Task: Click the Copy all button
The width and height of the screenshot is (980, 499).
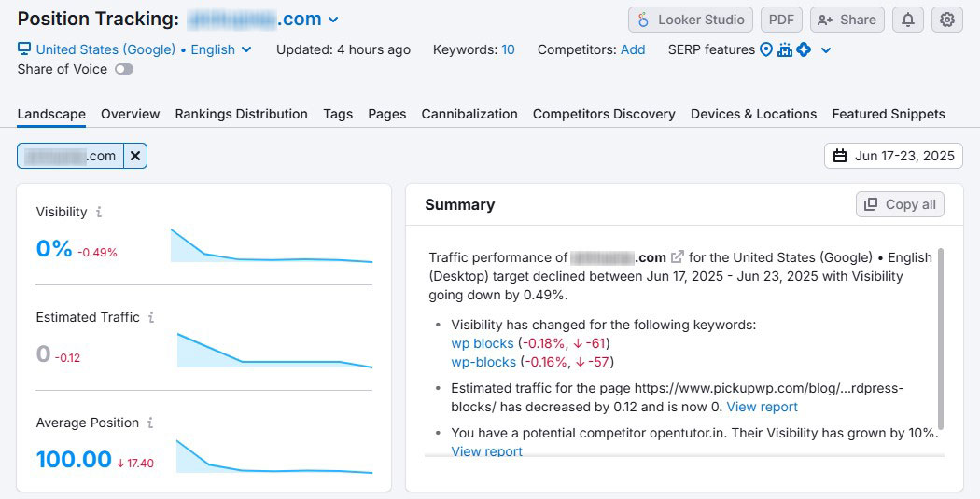Action: pyautogui.click(x=900, y=204)
